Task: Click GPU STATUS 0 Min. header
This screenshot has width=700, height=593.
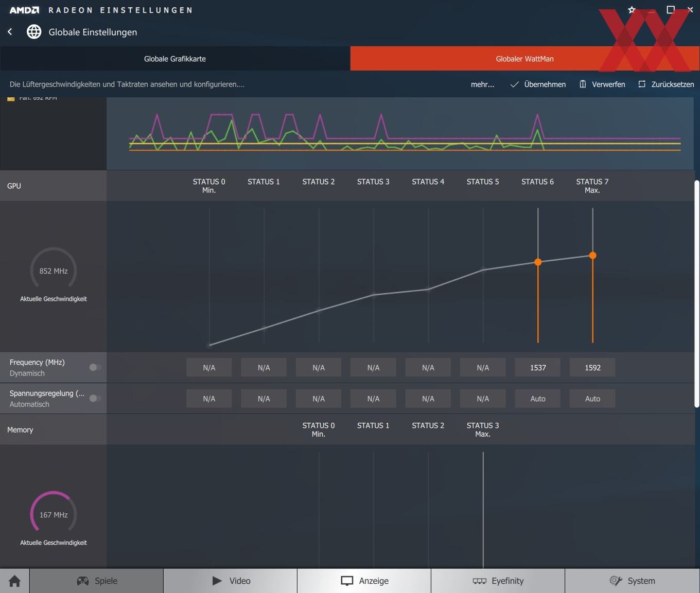Action: pos(209,186)
